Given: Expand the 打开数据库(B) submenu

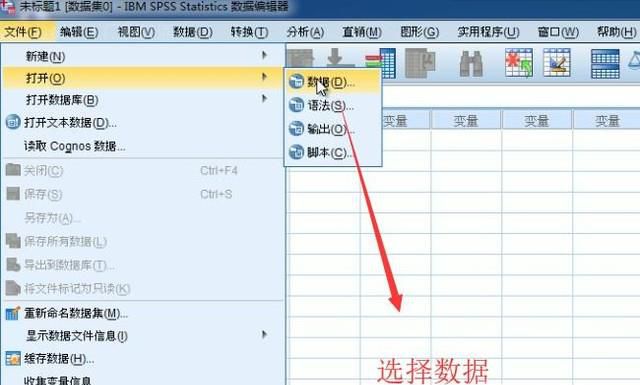Looking at the screenshot, I should pos(143,100).
